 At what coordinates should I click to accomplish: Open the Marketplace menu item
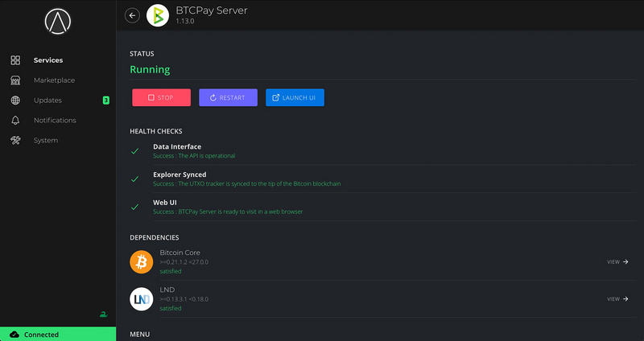point(54,80)
